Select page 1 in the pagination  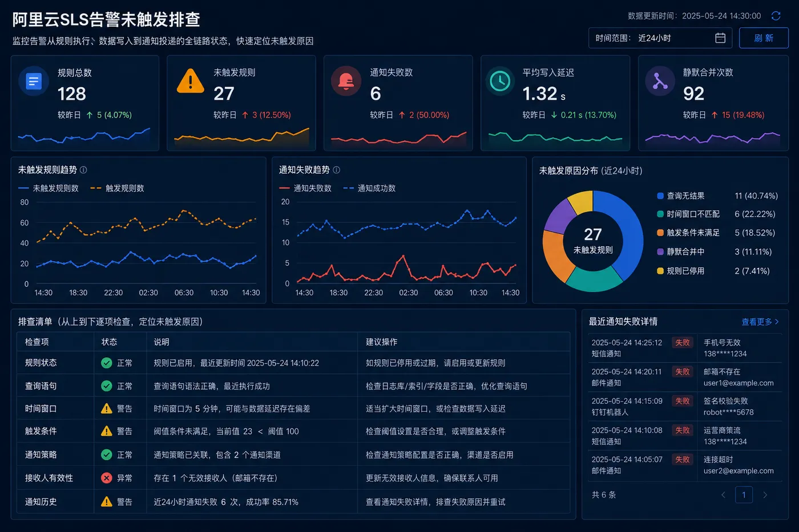[x=744, y=495]
